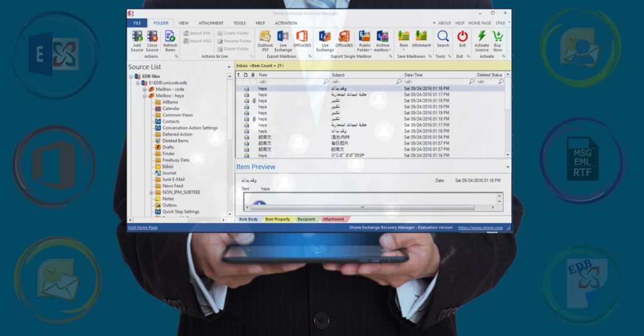Collapse the Mailbox - haya node
Screen dimensions: 644x336
[145, 96]
